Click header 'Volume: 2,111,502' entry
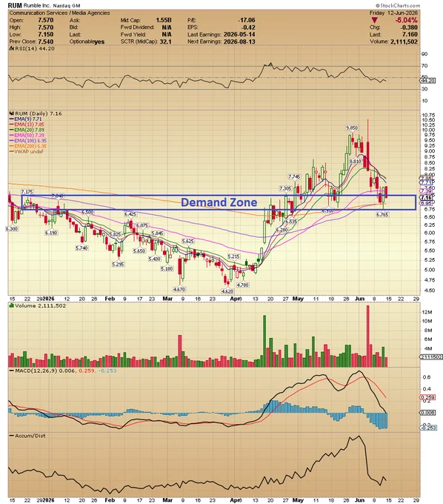The height and width of the screenshot is (504, 443). [x=393, y=42]
